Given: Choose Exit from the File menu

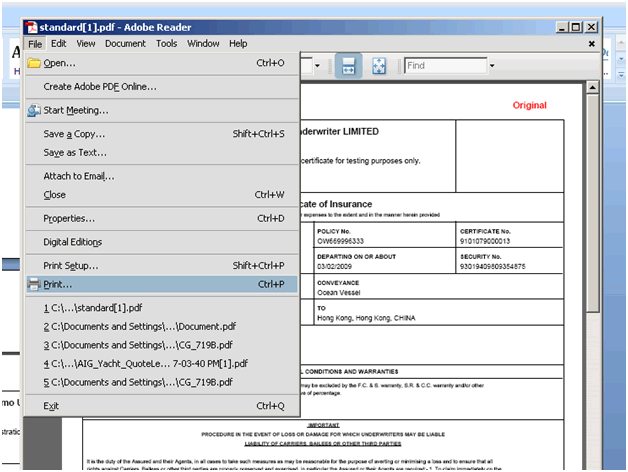Looking at the screenshot, I should pos(162,406).
